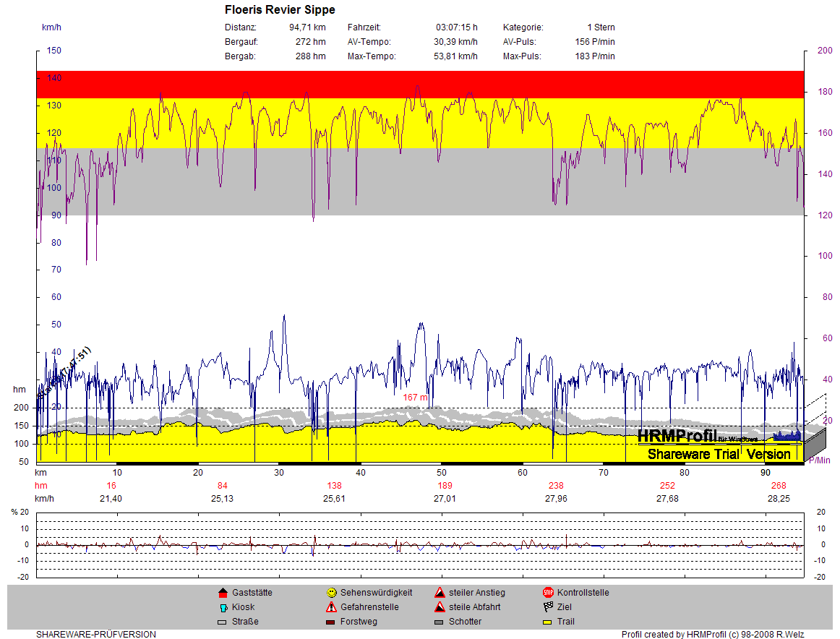Pick the gray Schotter legend swatch
The height and width of the screenshot is (639, 840).
tap(440, 622)
